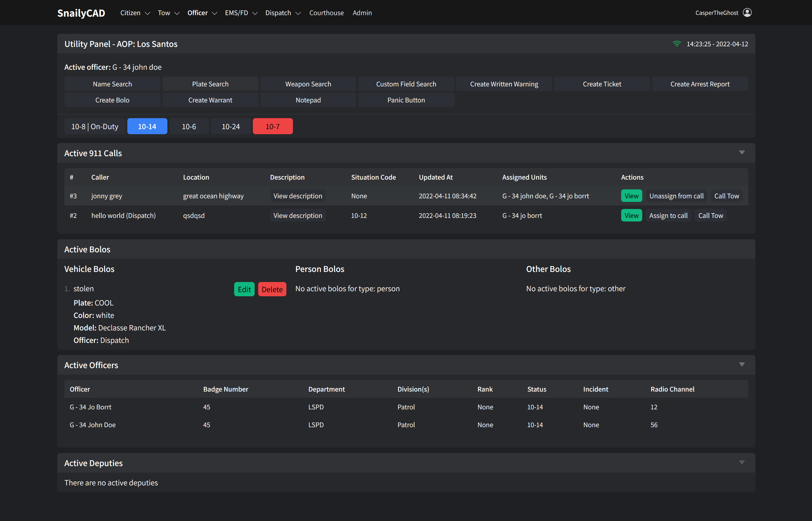Click the user account icon top right
The width and height of the screenshot is (812, 521).
[x=747, y=12]
